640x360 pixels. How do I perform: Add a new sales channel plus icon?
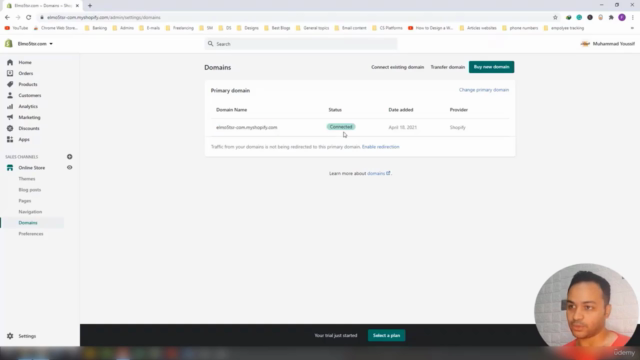point(69,157)
